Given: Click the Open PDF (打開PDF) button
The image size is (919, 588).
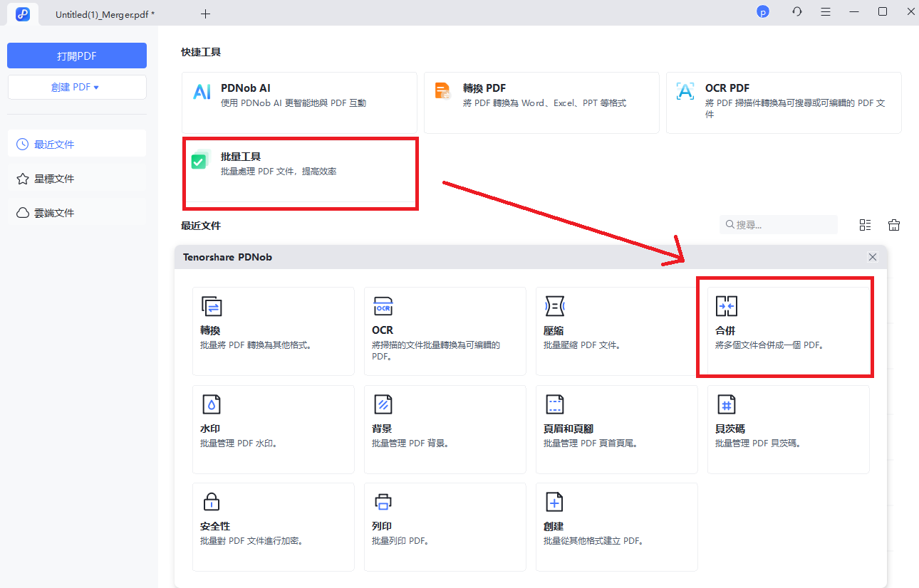Looking at the screenshot, I should tap(77, 56).
